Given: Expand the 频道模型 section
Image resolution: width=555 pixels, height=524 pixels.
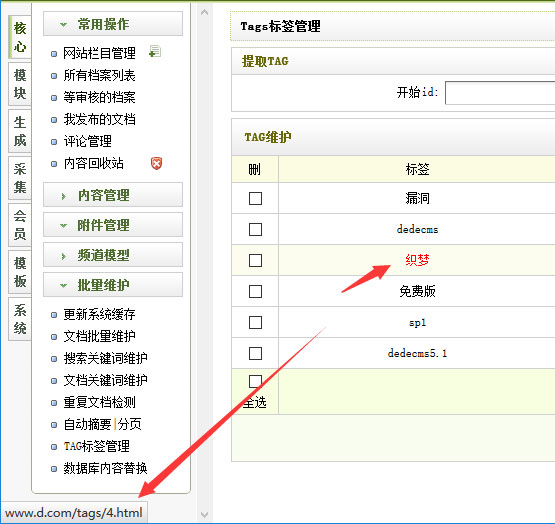Looking at the screenshot, I should 113,255.
